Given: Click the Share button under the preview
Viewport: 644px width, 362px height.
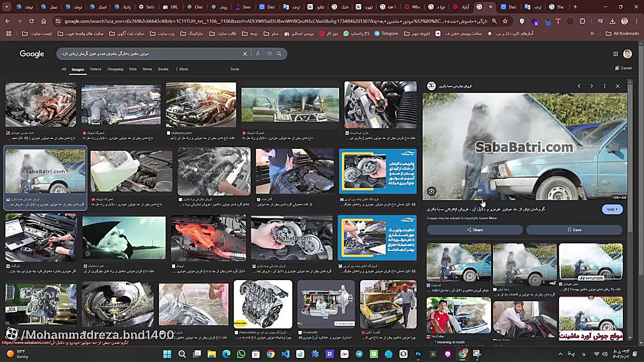Looking at the screenshot, I should pyautogui.click(x=474, y=230).
